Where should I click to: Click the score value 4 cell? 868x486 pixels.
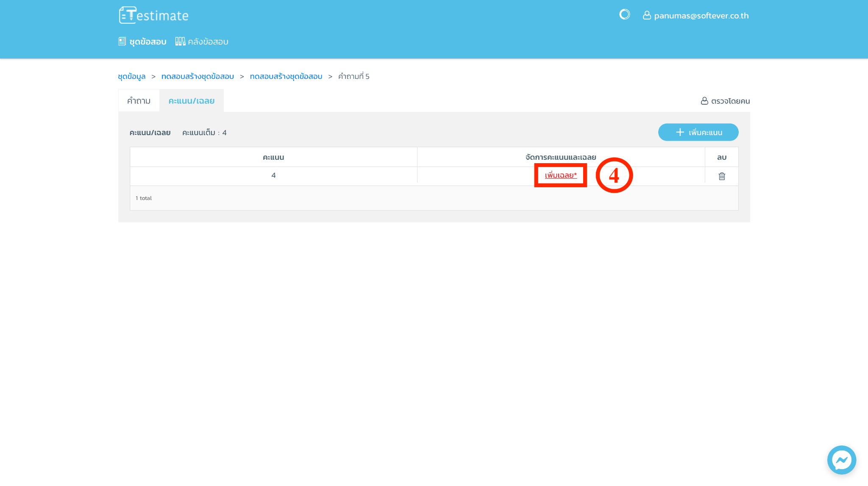click(273, 175)
